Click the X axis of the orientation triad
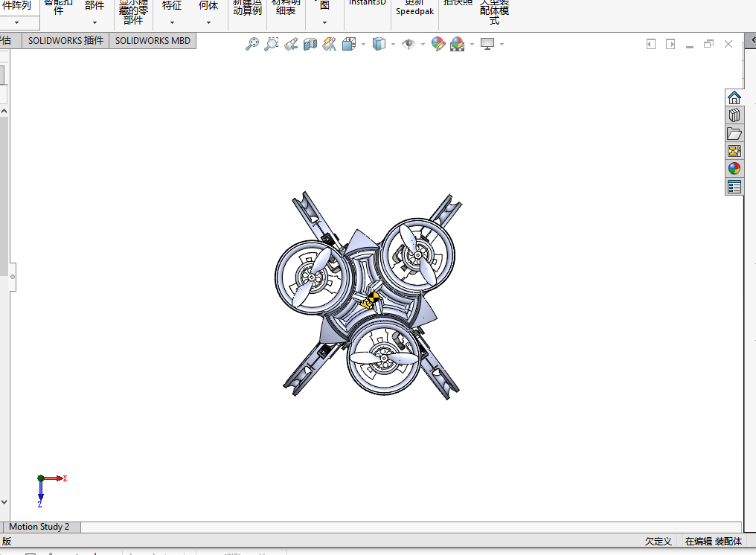756x555 pixels. (56, 478)
